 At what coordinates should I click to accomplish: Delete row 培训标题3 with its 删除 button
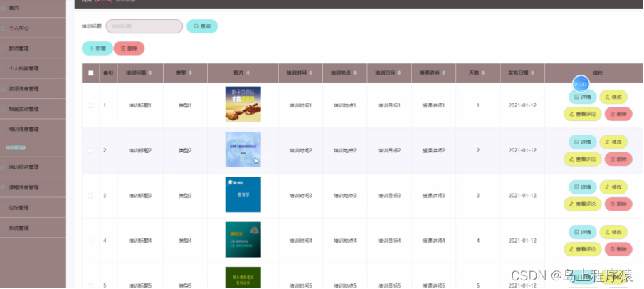point(618,204)
